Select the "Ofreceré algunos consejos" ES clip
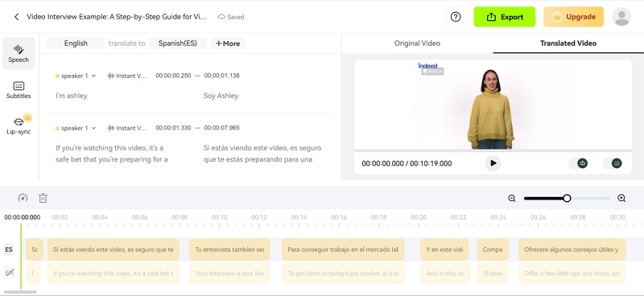Viewport: 644px width, 296px height. [x=572, y=249]
